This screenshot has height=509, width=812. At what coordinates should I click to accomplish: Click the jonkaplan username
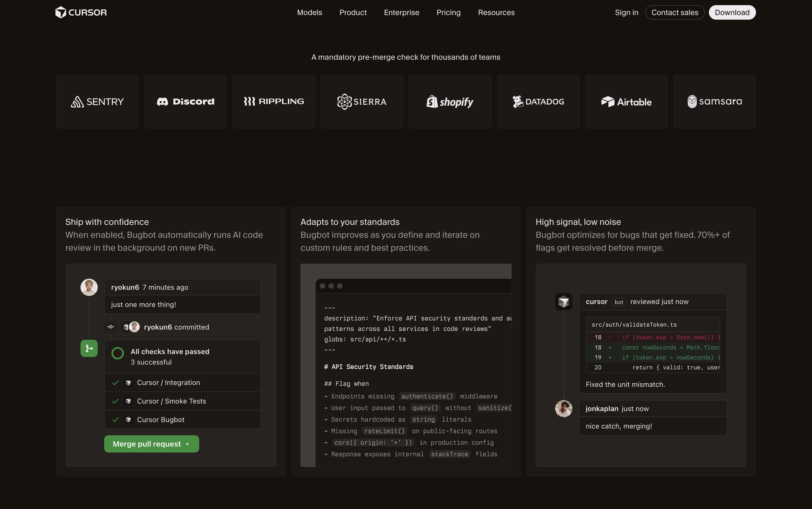pyautogui.click(x=602, y=409)
